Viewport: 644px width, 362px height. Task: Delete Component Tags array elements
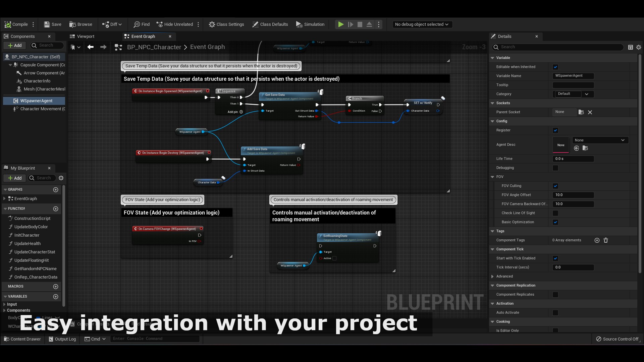(x=606, y=240)
